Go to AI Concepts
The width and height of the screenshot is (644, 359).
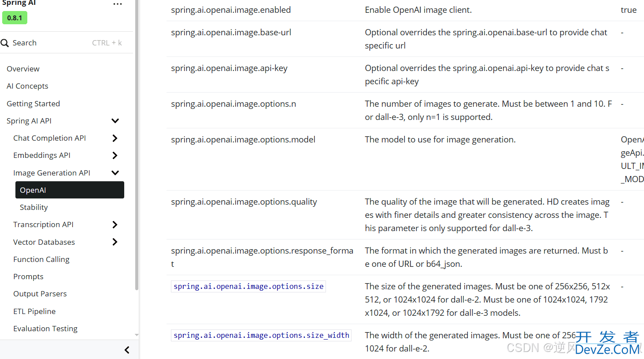tap(27, 86)
